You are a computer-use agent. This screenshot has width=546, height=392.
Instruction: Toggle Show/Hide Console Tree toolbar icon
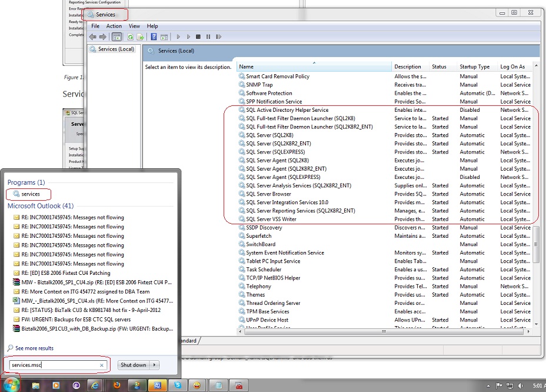point(116,36)
